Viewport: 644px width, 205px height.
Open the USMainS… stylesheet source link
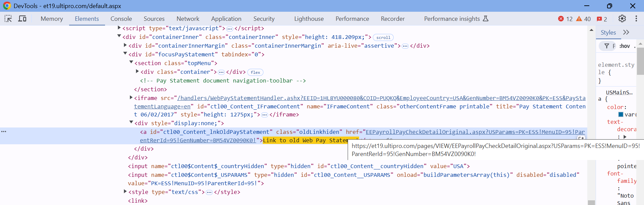point(619,92)
